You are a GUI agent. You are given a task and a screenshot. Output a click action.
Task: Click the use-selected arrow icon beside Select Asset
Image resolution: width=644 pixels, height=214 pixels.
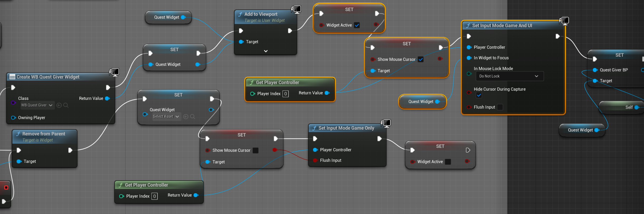point(186,116)
